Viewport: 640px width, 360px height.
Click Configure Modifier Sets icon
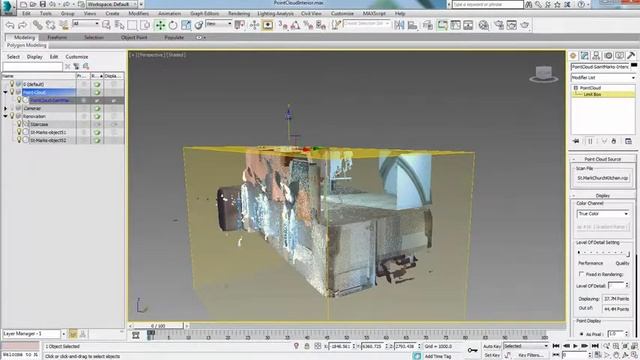coord(628,141)
